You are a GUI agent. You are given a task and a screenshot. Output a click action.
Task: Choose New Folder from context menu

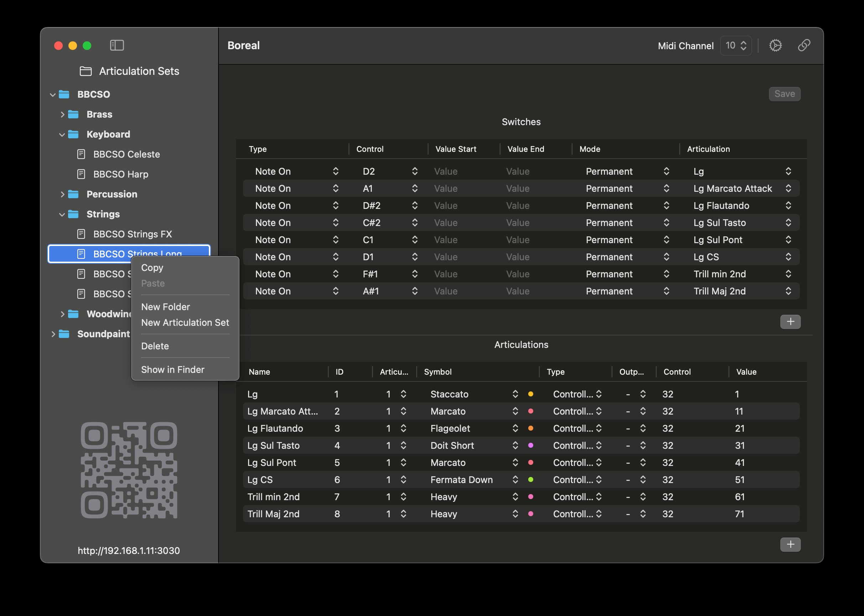[165, 307]
